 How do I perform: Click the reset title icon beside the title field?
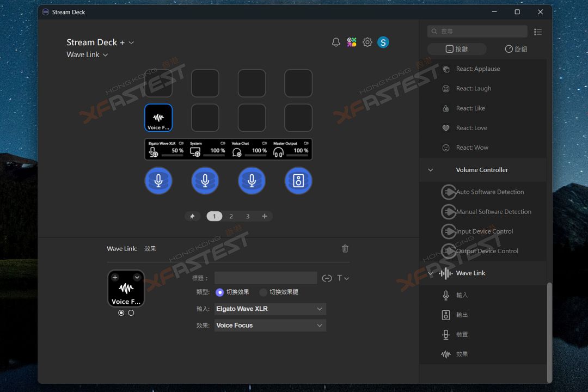click(327, 278)
